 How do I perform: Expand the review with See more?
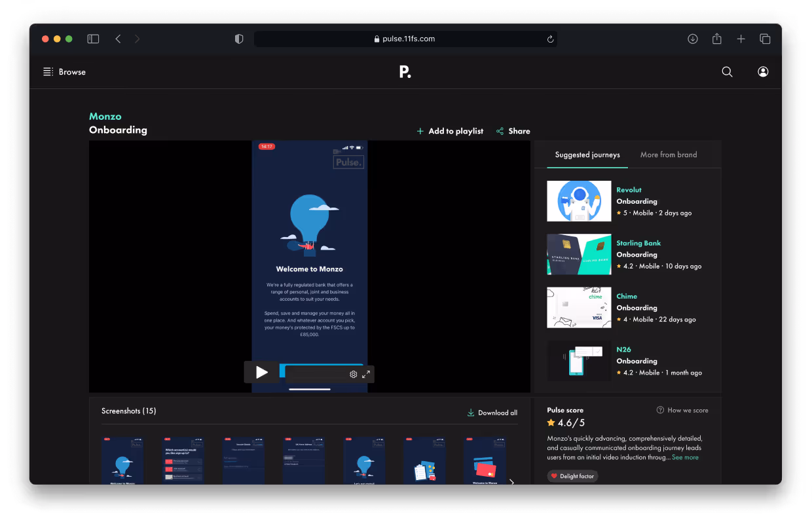(685, 457)
